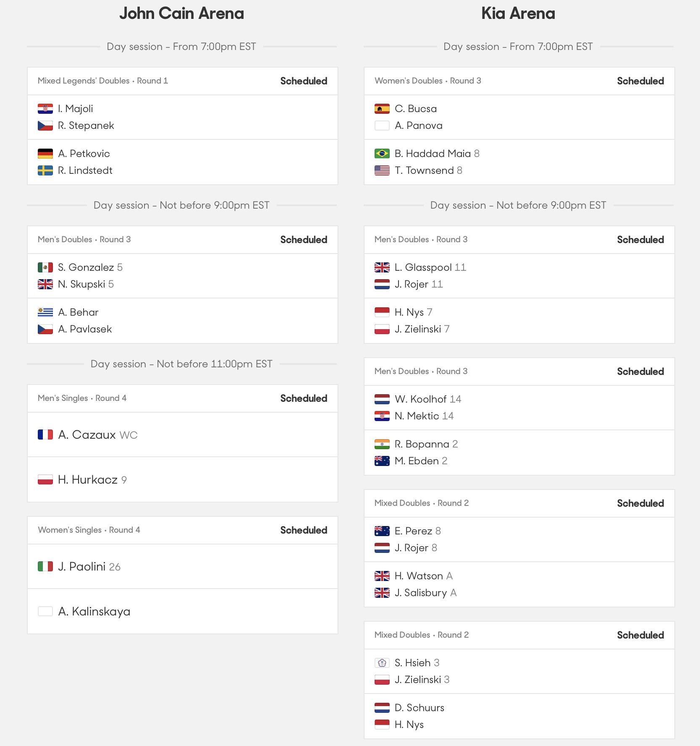Click Scheduled status on Women's Doubles Round 3

[640, 81]
